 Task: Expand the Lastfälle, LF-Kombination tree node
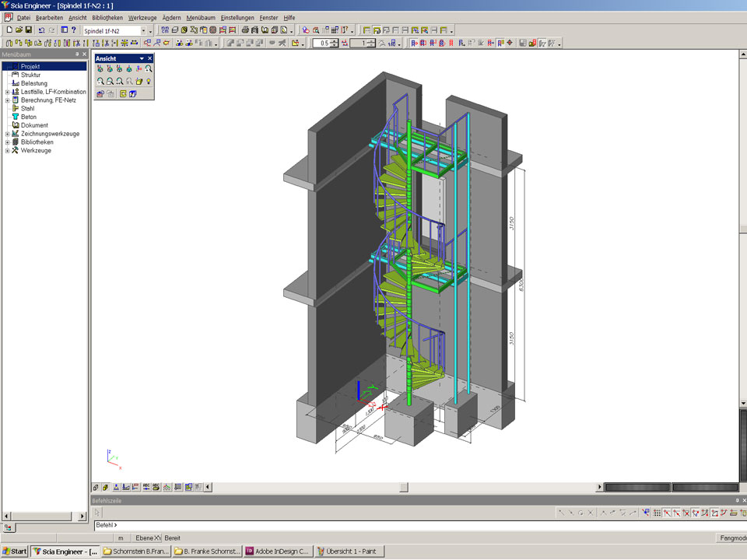[x=7, y=92]
